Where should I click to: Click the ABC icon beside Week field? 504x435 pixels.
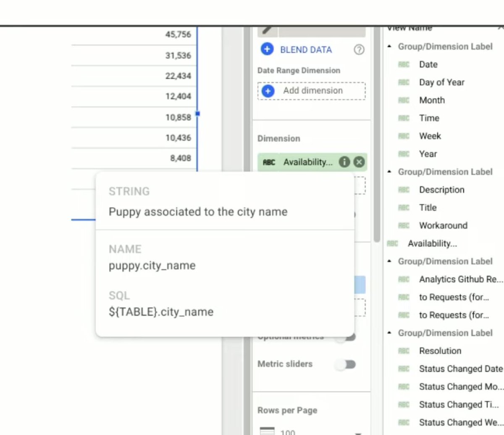pyautogui.click(x=404, y=136)
